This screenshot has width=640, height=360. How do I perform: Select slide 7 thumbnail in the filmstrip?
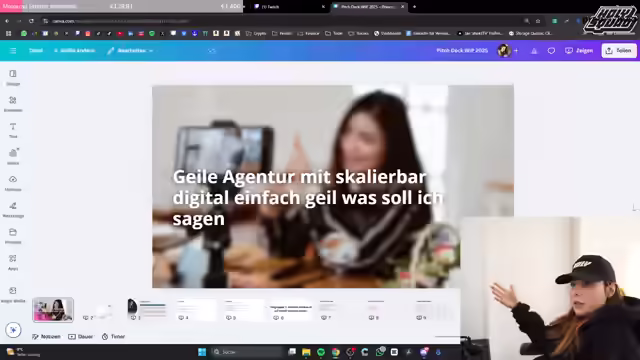click(x=339, y=311)
